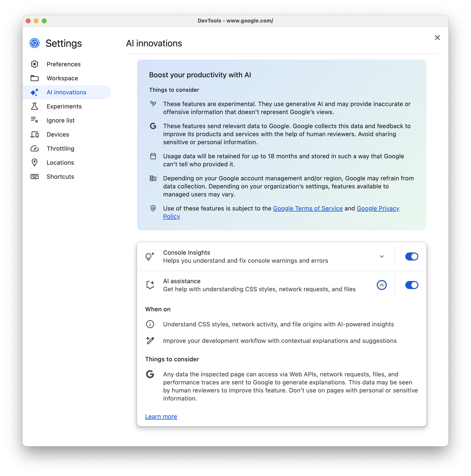Click the Experiments sidebar icon

pos(35,106)
